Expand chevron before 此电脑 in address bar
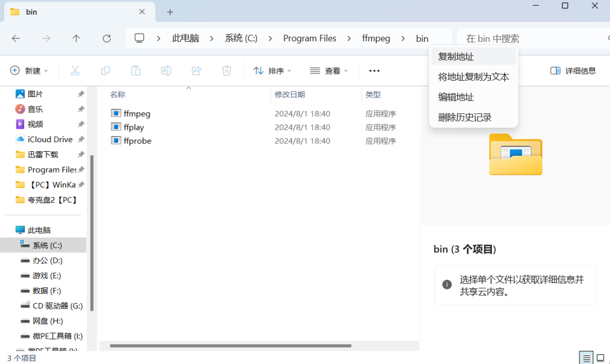The height and width of the screenshot is (364, 610). click(x=159, y=38)
